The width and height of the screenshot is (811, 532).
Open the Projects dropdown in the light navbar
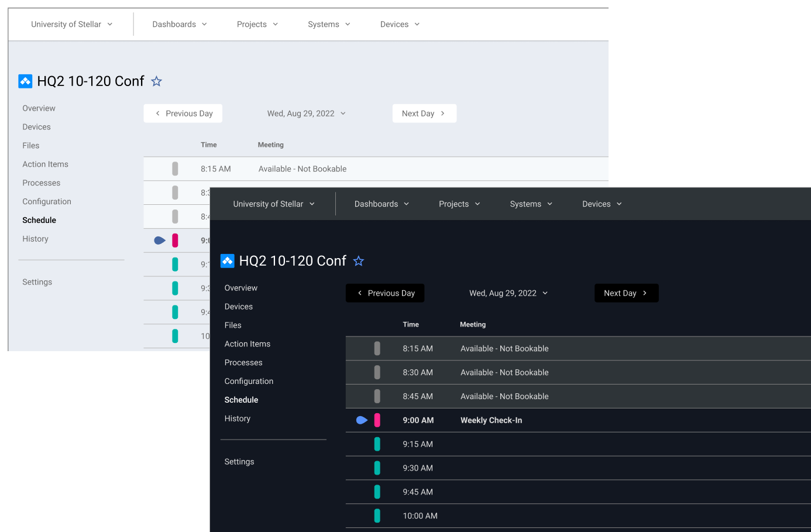pyautogui.click(x=257, y=24)
